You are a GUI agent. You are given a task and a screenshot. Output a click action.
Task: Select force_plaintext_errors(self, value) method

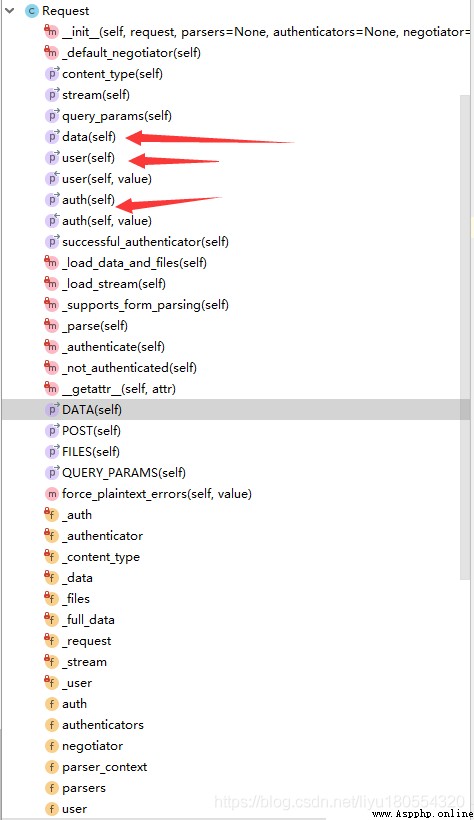coord(157,494)
